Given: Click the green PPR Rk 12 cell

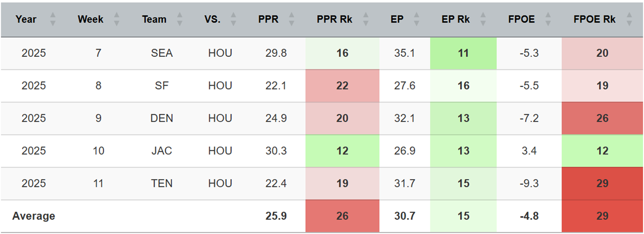Looking at the screenshot, I should pyautogui.click(x=342, y=151).
